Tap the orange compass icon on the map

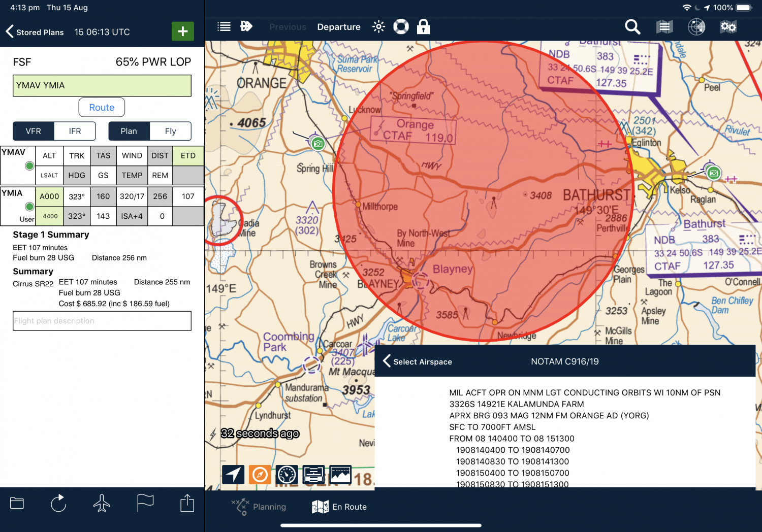pyautogui.click(x=260, y=474)
